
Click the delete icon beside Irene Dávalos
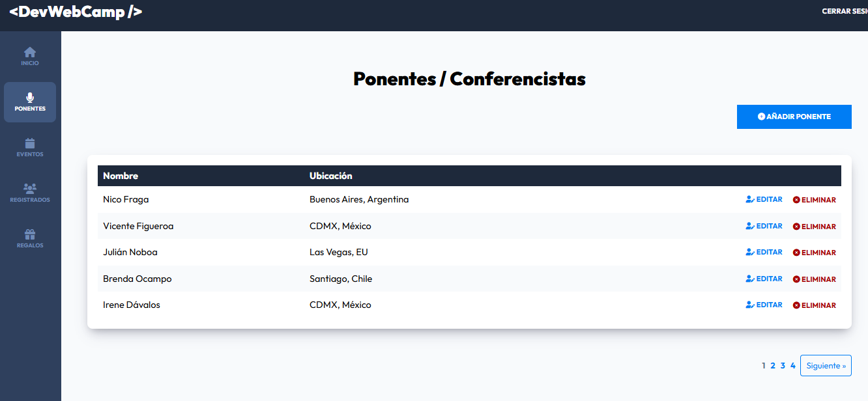pos(796,305)
